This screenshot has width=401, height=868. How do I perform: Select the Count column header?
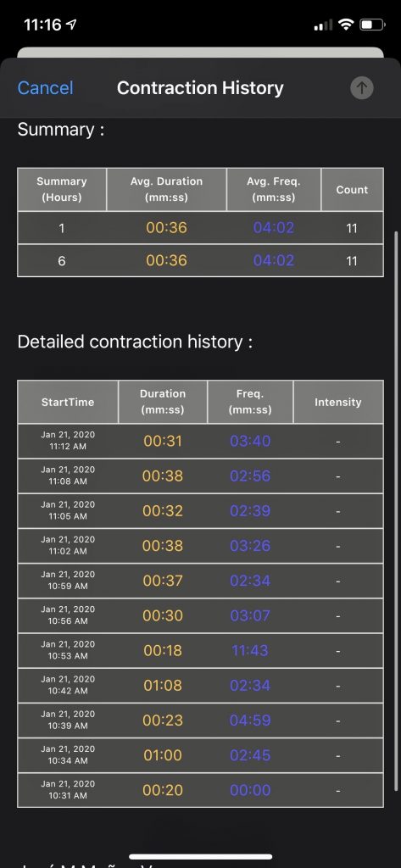pos(352,189)
